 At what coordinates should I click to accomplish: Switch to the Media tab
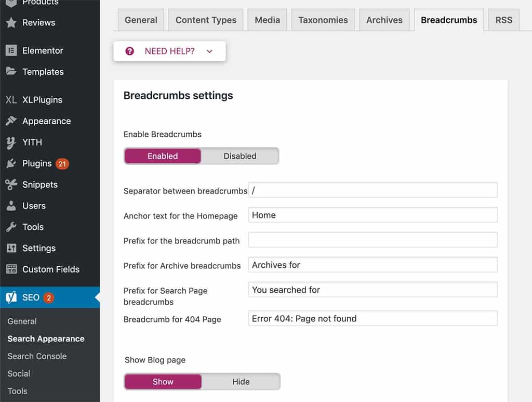click(x=268, y=20)
